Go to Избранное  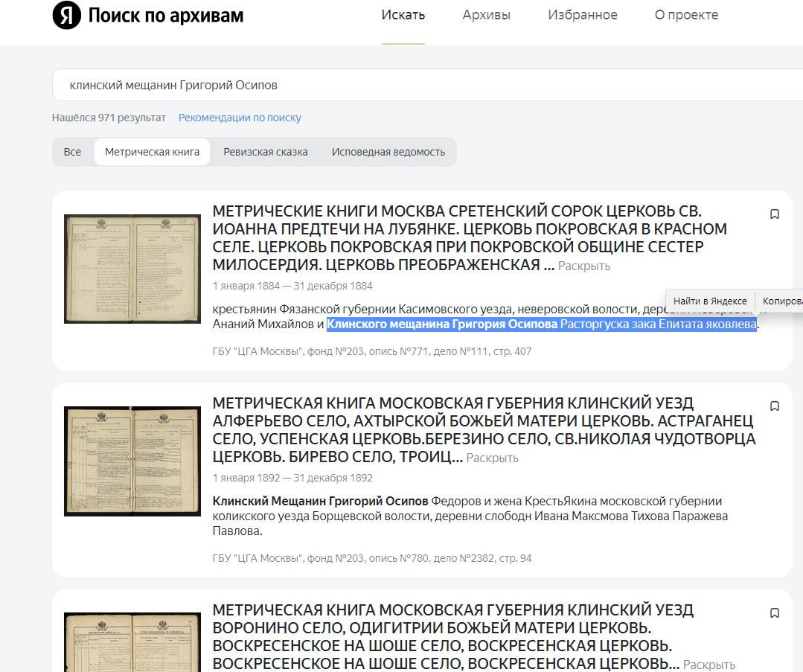583,14
